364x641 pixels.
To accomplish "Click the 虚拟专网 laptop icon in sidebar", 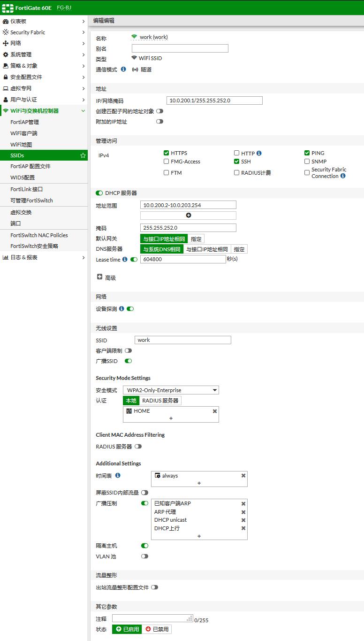I will tap(6, 88).
